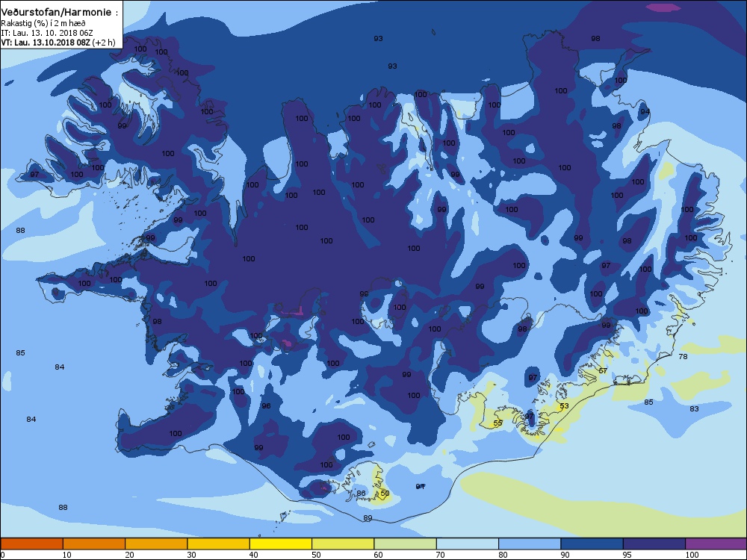Select the 'Rakastig (%) í 2 m hæð' label
The height and width of the screenshot is (560, 747).
click(x=43, y=23)
